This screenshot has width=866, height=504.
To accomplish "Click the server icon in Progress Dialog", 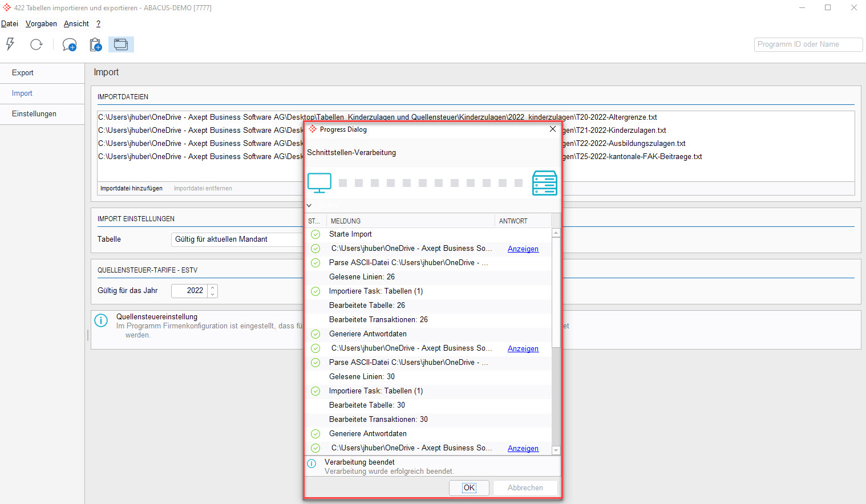I will (x=544, y=183).
